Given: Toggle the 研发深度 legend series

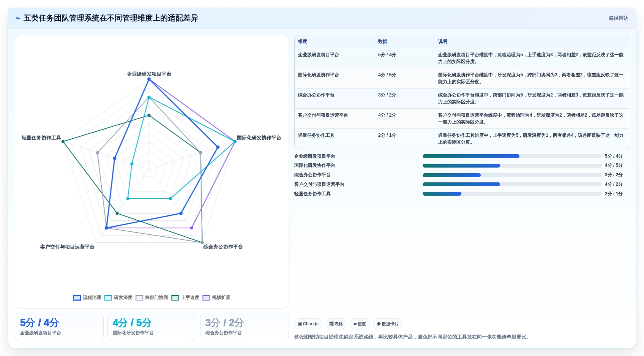Looking at the screenshot, I should [x=118, y=297].
